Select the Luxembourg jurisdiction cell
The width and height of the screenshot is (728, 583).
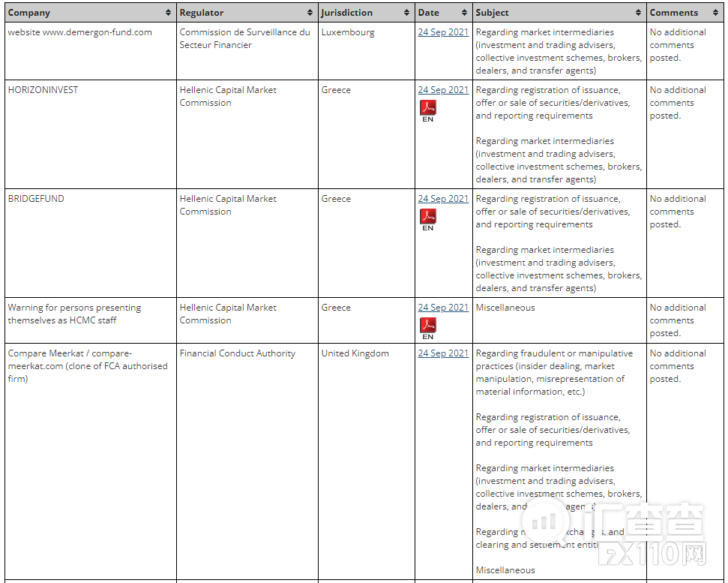click(x=348, y=32)
